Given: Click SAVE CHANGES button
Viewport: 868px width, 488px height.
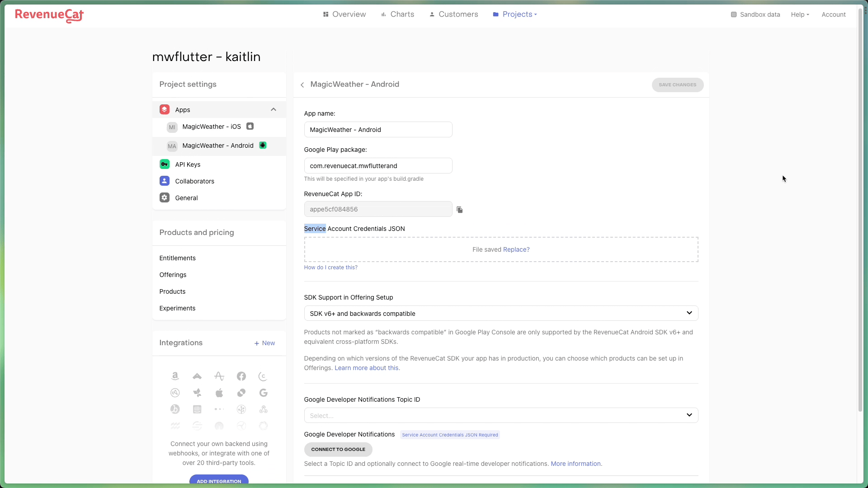Looking at the screenshot, I should 678,84.
